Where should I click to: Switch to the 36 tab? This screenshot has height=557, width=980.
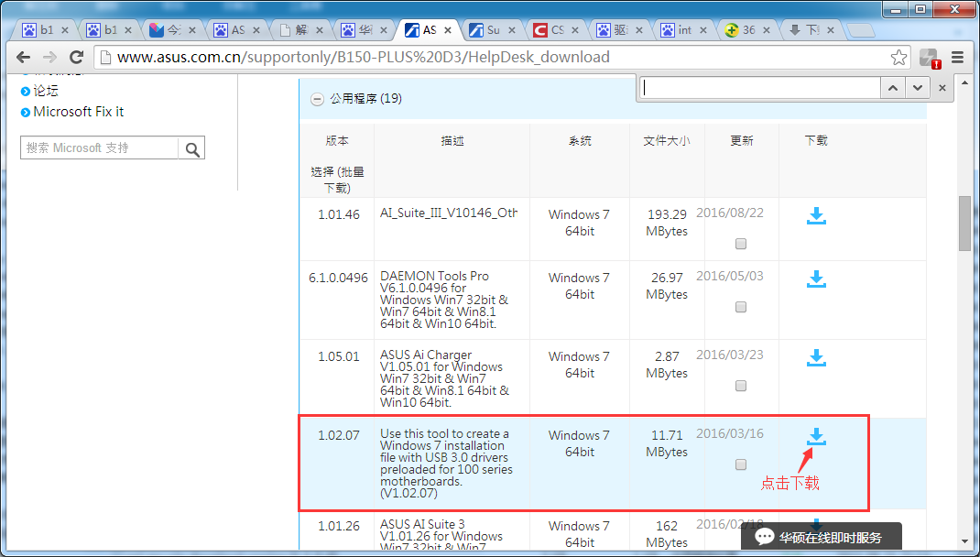tap(747, 29)
